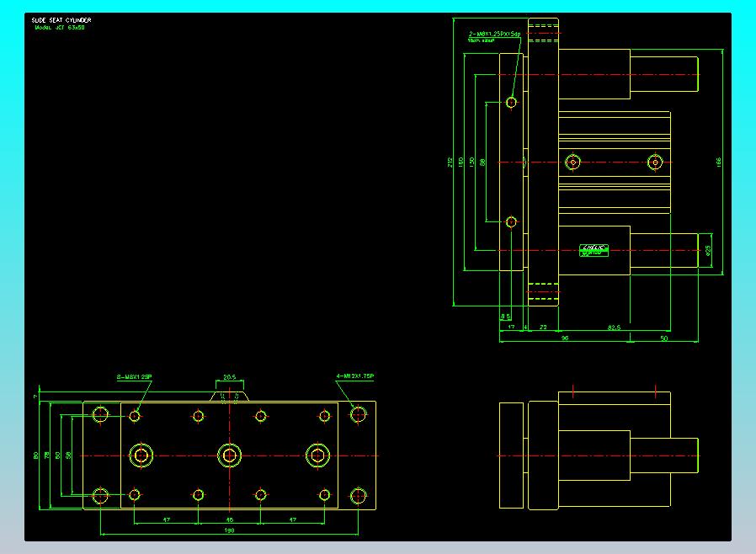Click the 50 stroke dimension
The height and width of the screenshot is (554, 756).
click(x=664, y=338)
